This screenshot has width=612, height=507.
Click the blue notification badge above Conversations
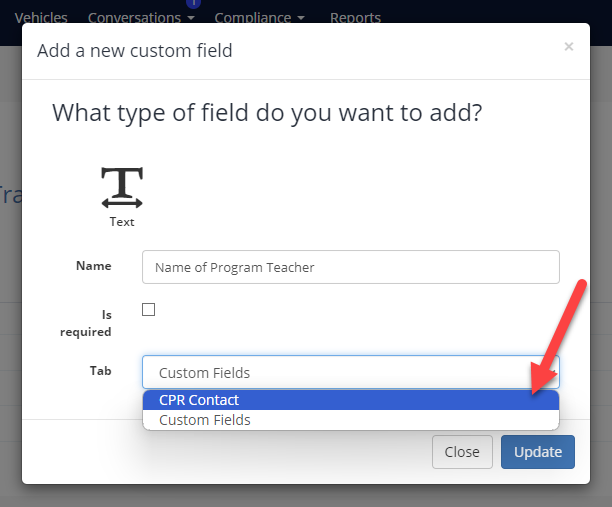point(193,4)
